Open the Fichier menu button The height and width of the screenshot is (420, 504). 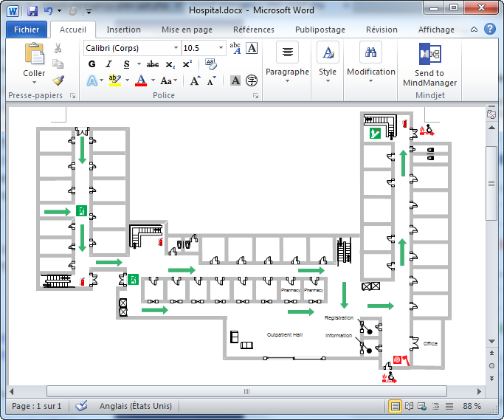[x=27, y=30]
